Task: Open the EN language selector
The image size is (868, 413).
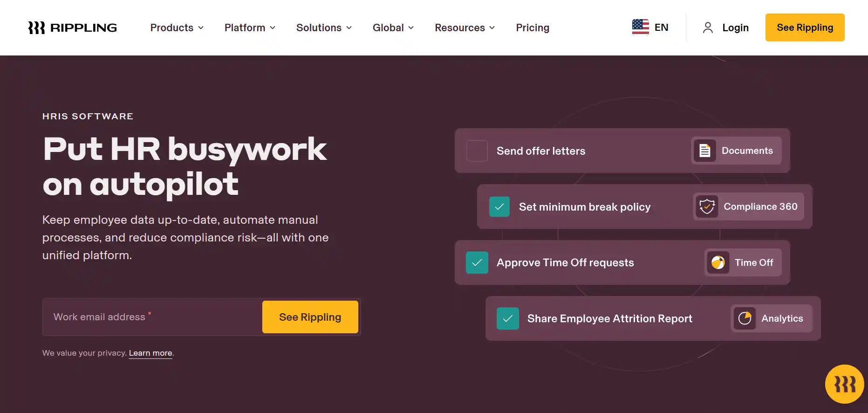Action: (x=650, y=27)
